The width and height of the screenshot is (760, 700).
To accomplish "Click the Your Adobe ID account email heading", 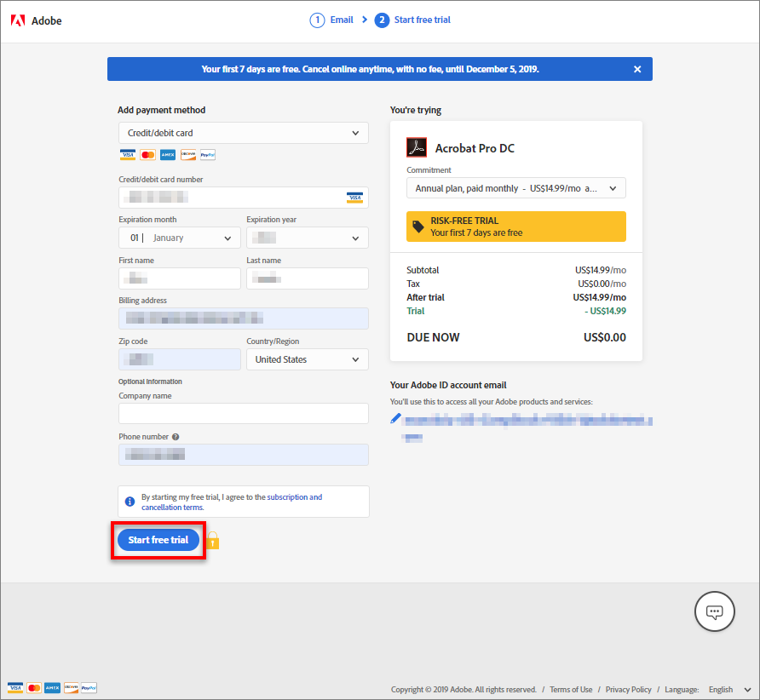I will [x=448, y=385].
